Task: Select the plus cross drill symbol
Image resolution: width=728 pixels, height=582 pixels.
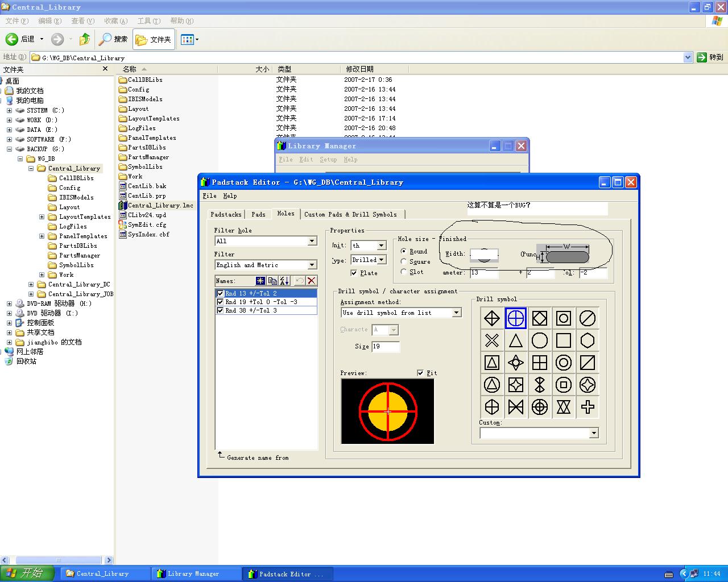Action: point(588,407)
